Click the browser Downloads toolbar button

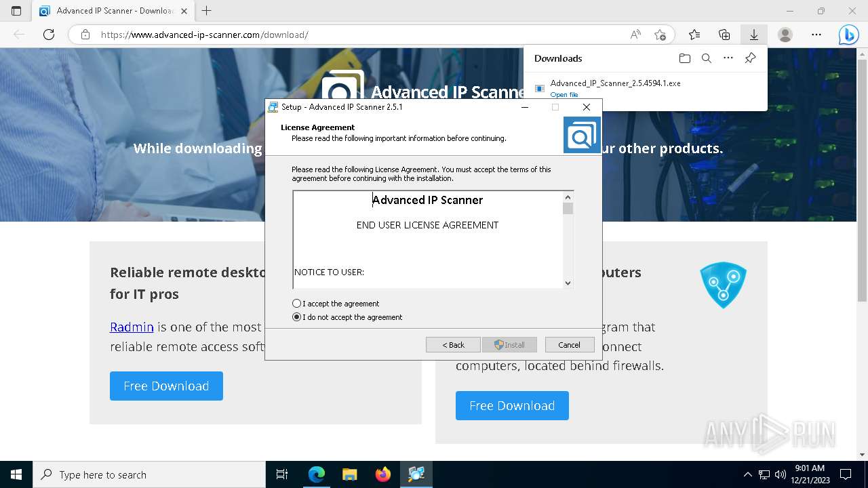753,35
